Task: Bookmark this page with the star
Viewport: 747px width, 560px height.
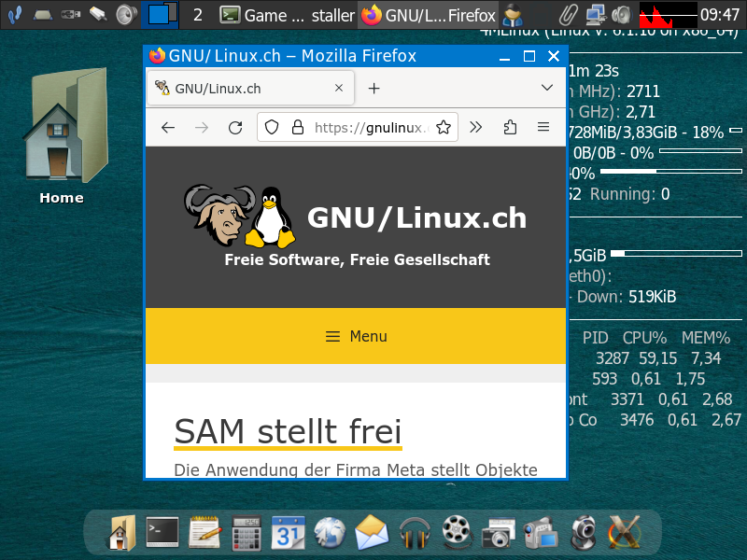Action: 443,127
